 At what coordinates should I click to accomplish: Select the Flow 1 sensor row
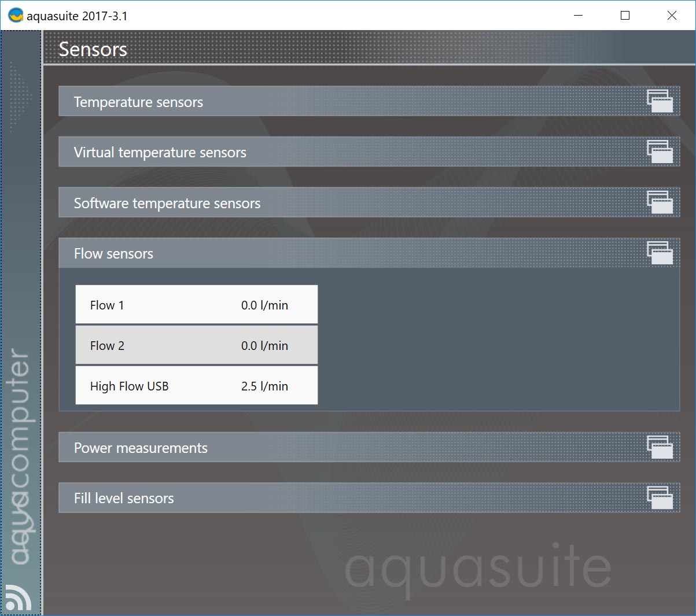(x=197, y=304)
